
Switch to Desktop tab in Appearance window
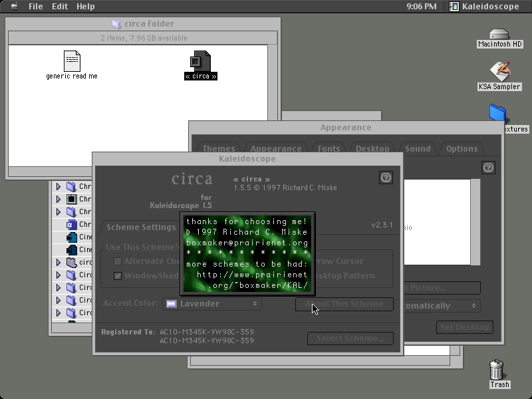pos(372,148)
